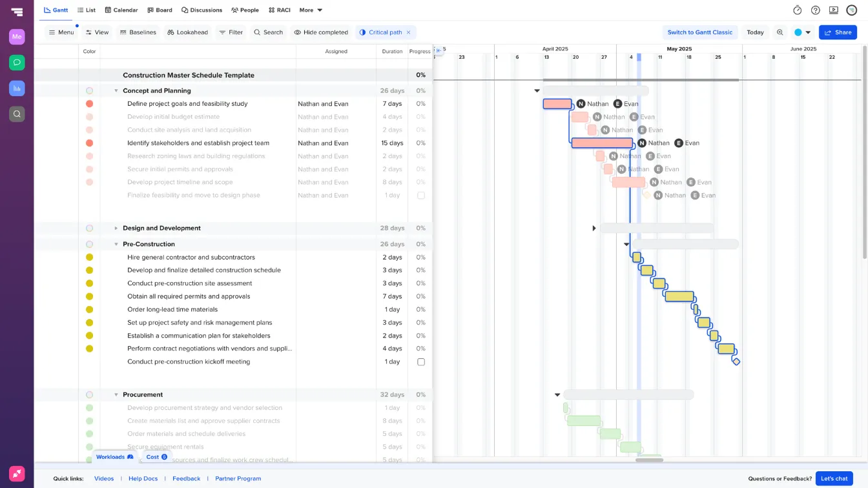
Task: Open the timer icon in the top bar
Action: [798, 10]
